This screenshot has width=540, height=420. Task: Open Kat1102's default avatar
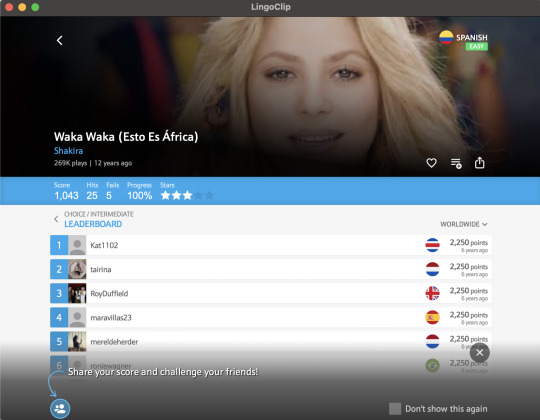tap(77, 245)
